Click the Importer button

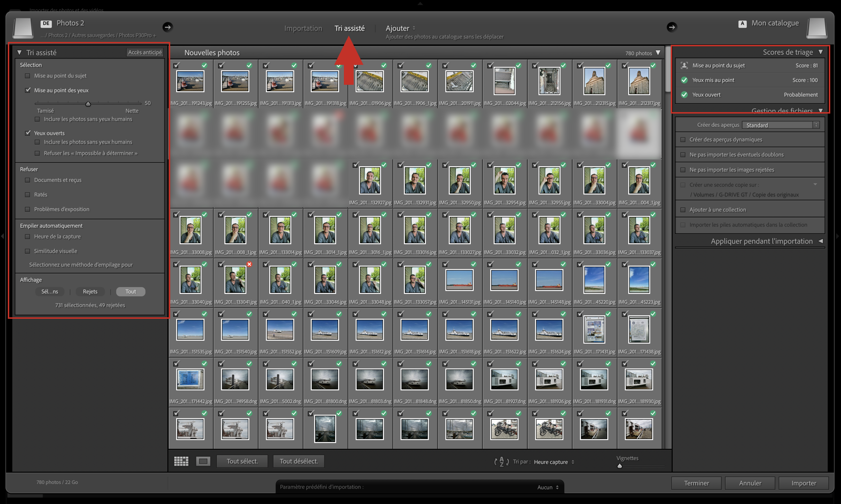(x=803, y=483)
